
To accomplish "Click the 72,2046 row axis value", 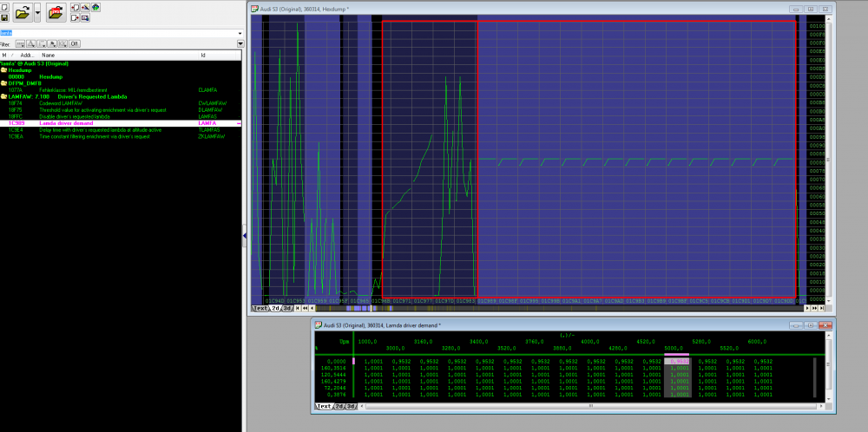I will 334,388.
